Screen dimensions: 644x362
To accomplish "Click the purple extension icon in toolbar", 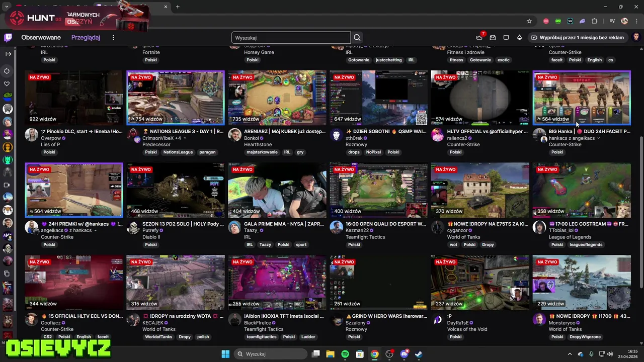I will click(582, 21).
